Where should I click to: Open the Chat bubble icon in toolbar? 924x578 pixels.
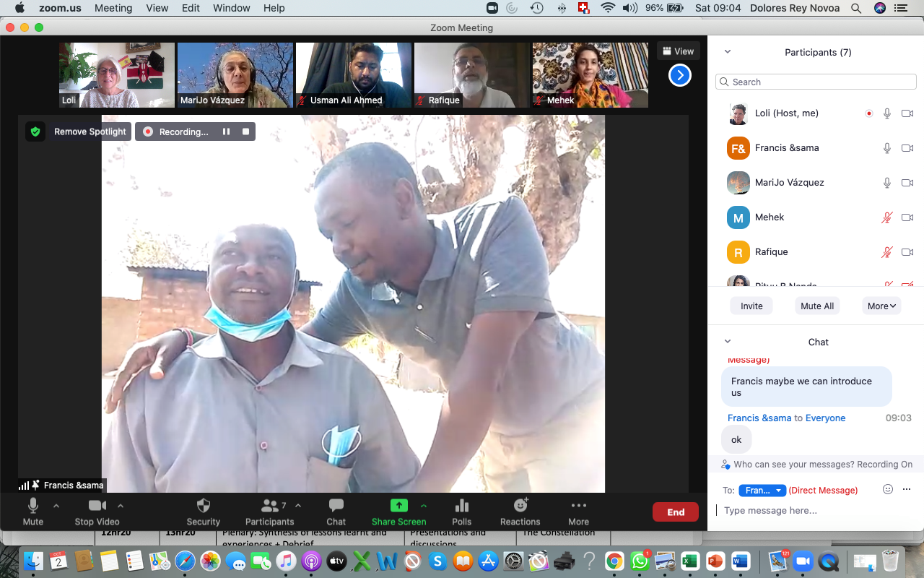point(336,506)
